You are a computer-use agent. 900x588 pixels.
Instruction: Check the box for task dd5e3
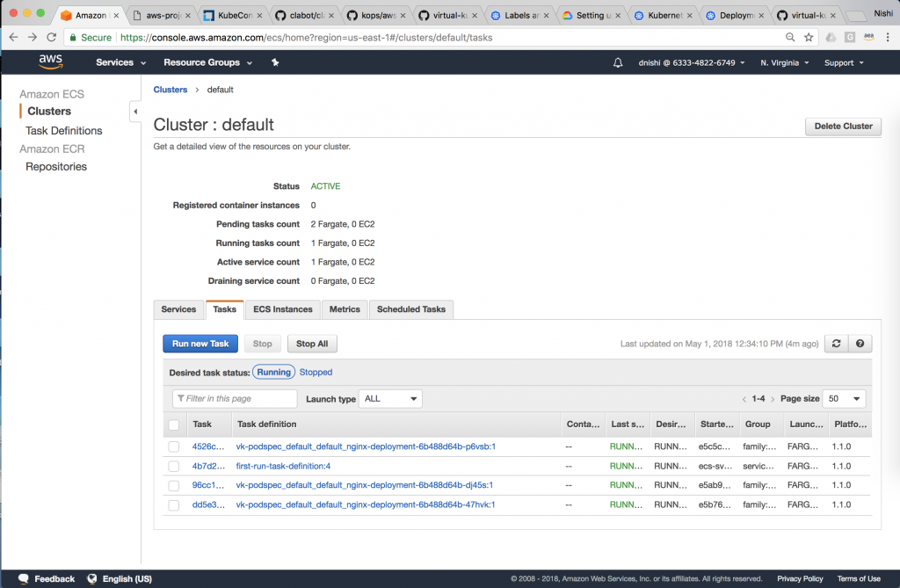pos(174,505)
